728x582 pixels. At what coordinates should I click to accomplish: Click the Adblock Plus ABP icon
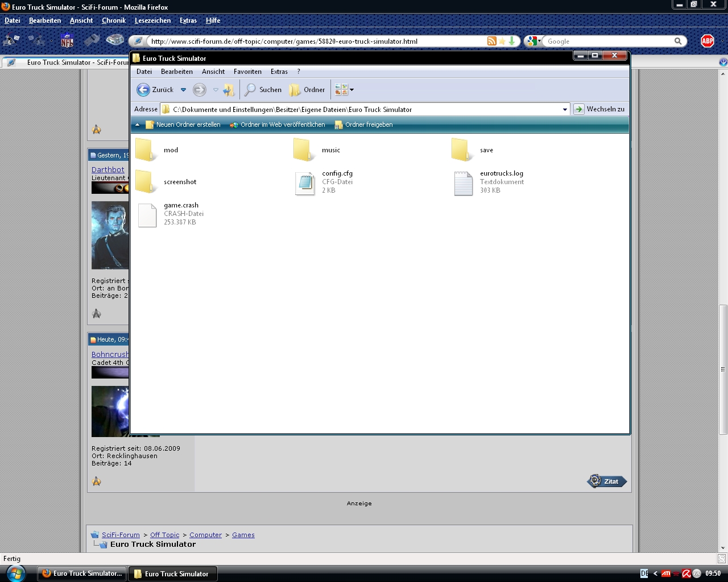pos(708,41)
